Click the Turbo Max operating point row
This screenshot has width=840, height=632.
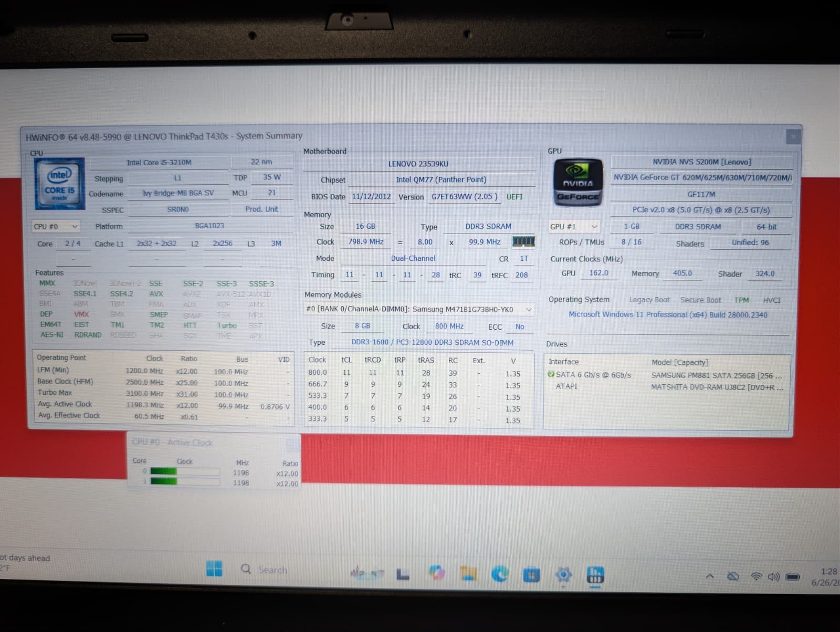[163, 393]
